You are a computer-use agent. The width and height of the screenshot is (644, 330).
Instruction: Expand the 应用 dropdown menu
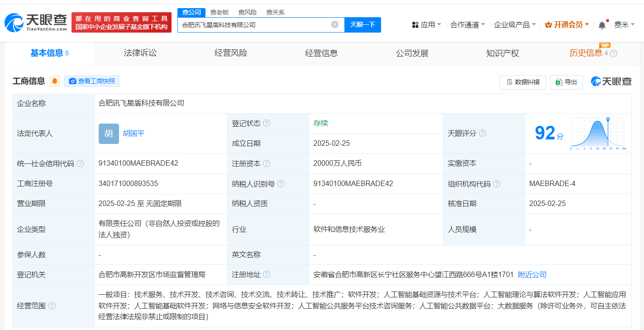(x=426, y=25)
